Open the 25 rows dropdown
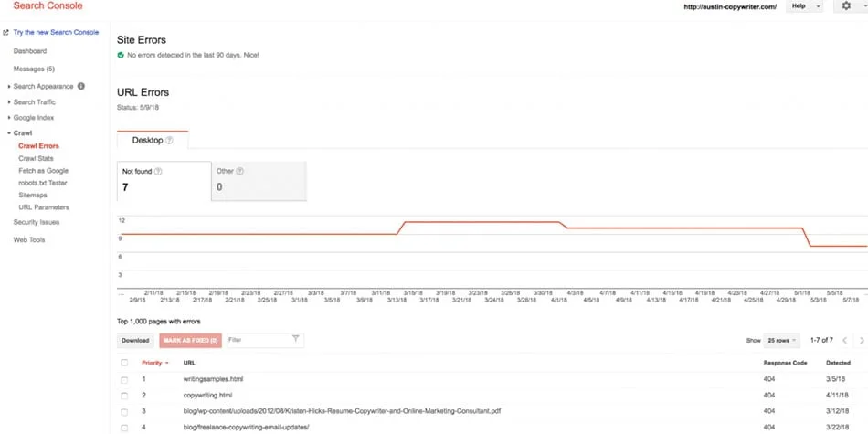Viewport: 868px width, 434px height. pyautogui.click(x=781, y=340)
